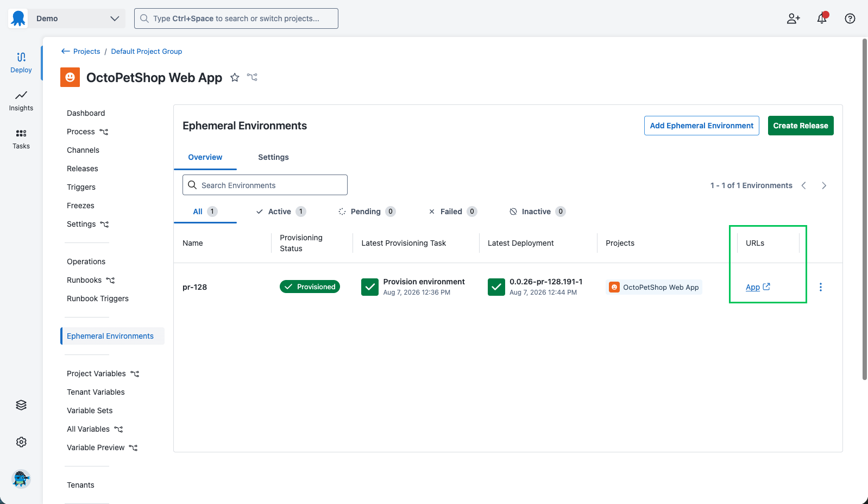
Task: Open Runbook Triggers in project menu
Action: 98,298
